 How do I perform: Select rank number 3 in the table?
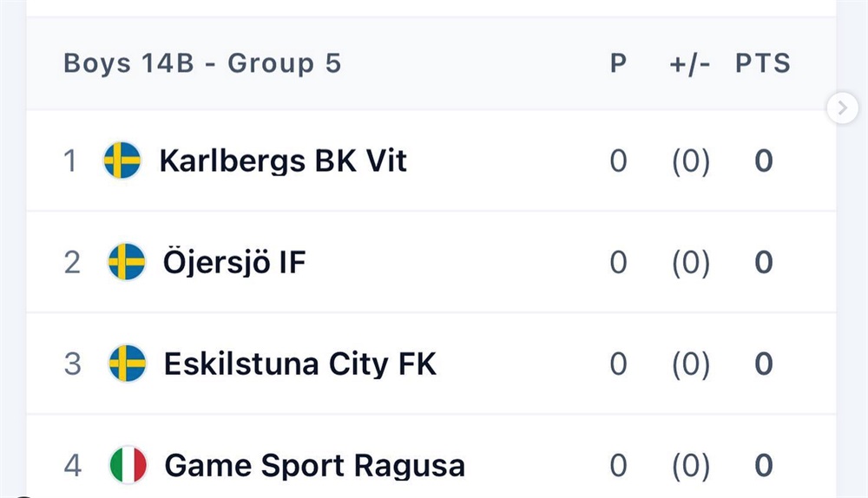(x=73, y=364)
